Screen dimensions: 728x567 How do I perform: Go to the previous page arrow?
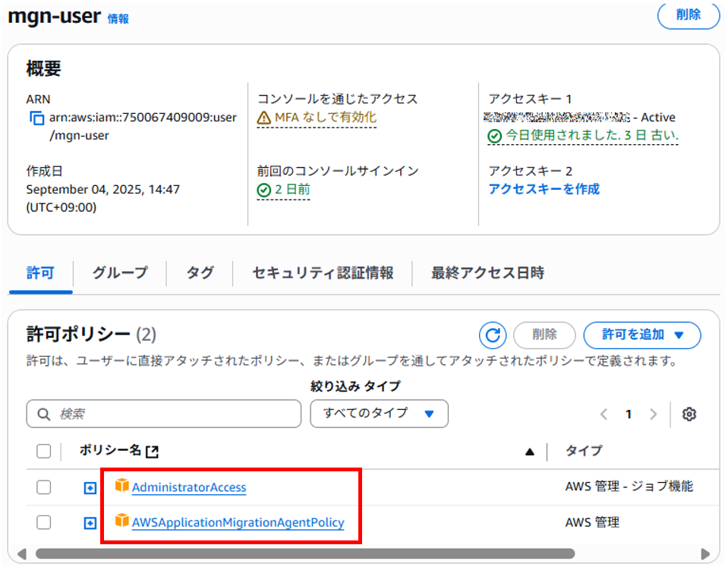(x=604, y=414)
